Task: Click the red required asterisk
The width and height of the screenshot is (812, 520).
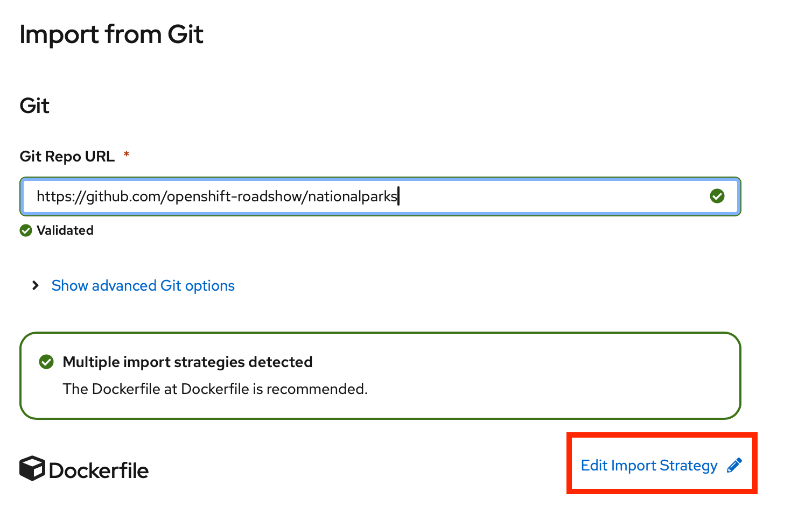Action: point(127,155)
